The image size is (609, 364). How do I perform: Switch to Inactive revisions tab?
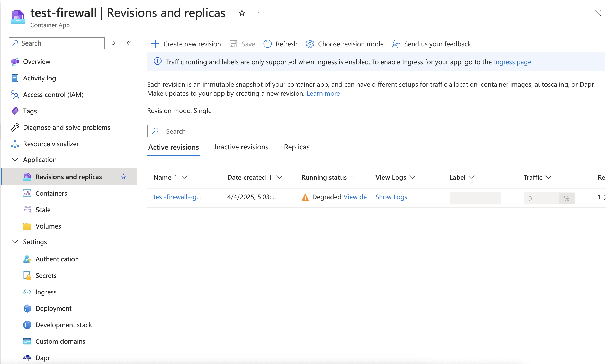pos(241,147)
